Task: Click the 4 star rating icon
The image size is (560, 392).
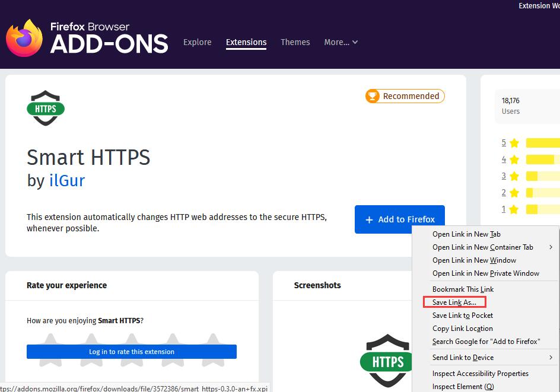Action: [514, 160]
